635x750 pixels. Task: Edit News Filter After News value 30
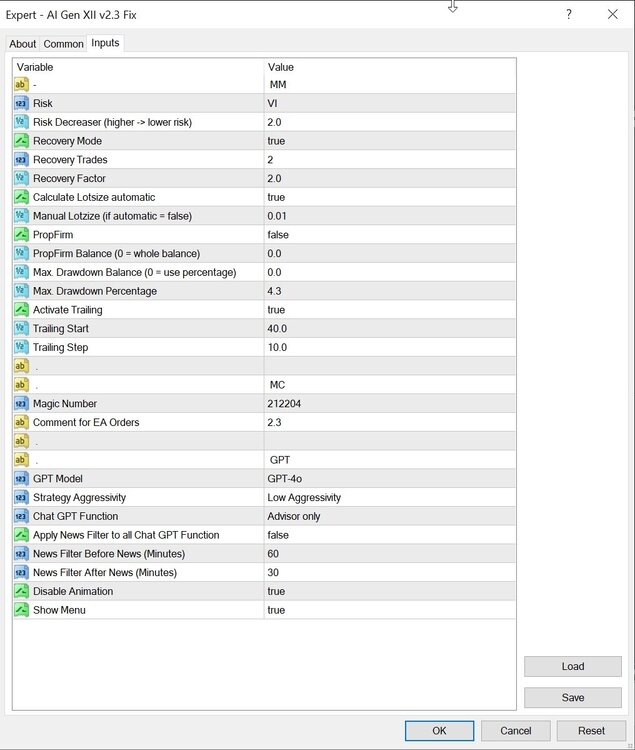390,573
